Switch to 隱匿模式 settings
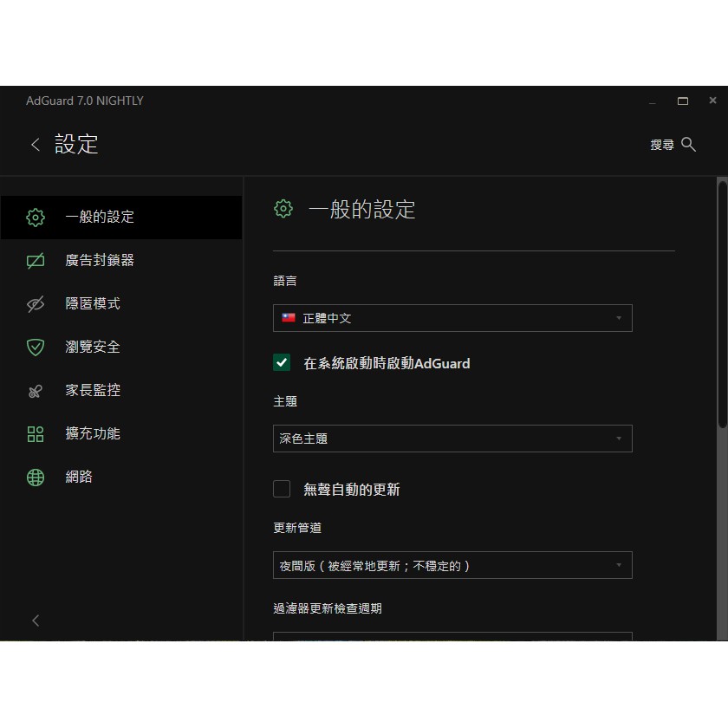The image size is (728, 728). click(121, 303)
